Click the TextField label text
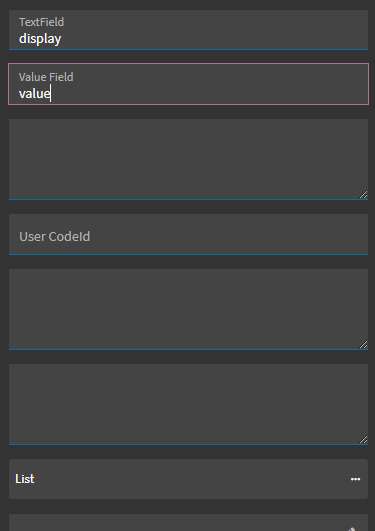 point(41,22)
